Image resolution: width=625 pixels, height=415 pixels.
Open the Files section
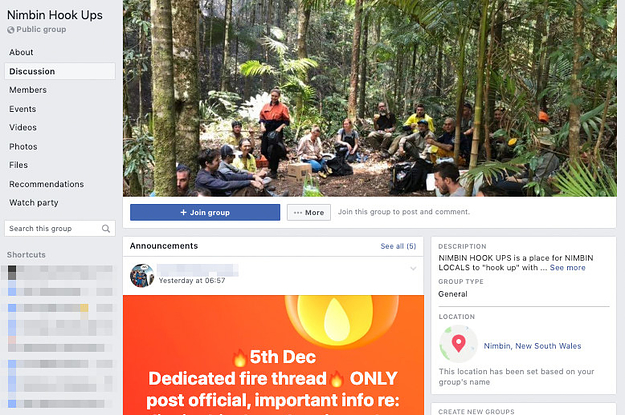(x=18, y=165)
